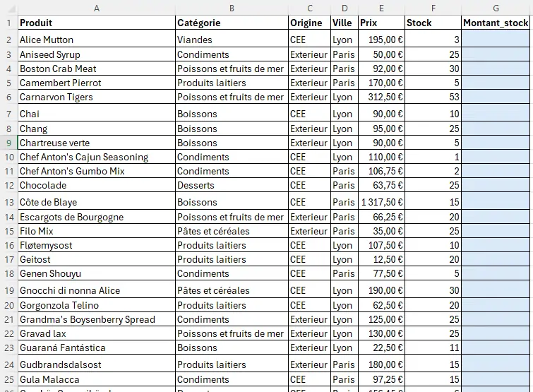The height and width of the screenshot is (392, 533).
Task: Select Chef Anton's Gumbo Mix cell
Action: [97, 171]
